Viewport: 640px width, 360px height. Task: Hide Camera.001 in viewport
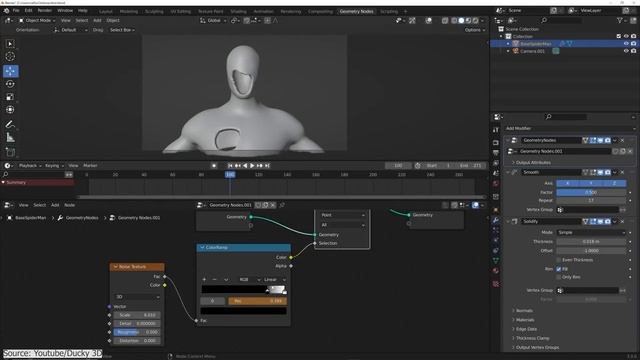(x=626, y=51)
